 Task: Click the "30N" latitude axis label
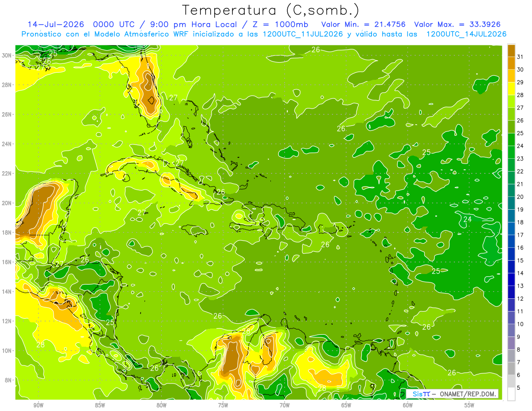tap(7, 55)
